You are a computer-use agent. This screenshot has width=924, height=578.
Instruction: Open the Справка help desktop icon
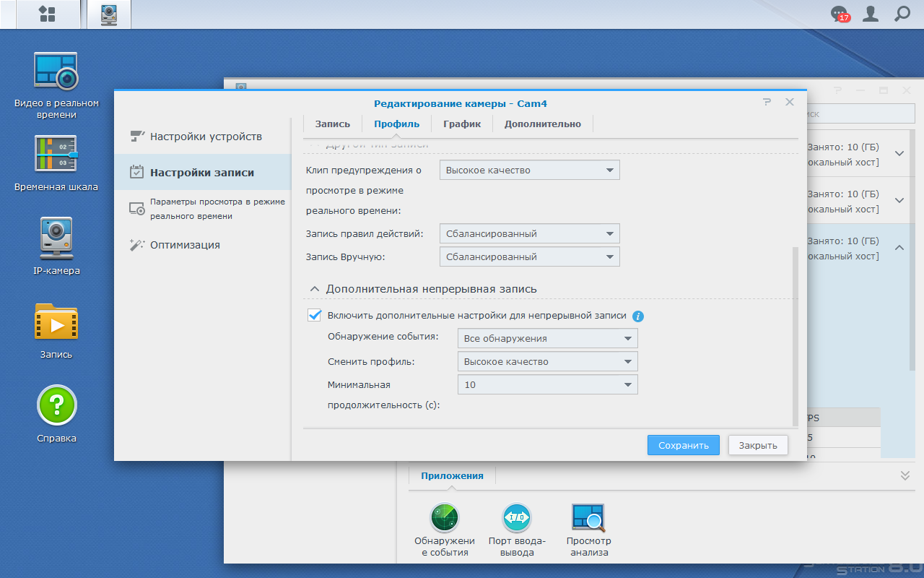(56, 414)
